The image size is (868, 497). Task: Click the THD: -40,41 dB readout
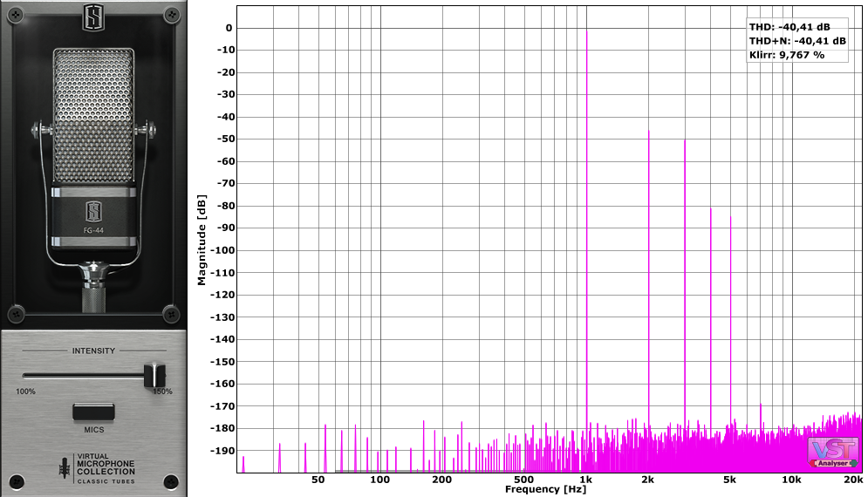789,26
